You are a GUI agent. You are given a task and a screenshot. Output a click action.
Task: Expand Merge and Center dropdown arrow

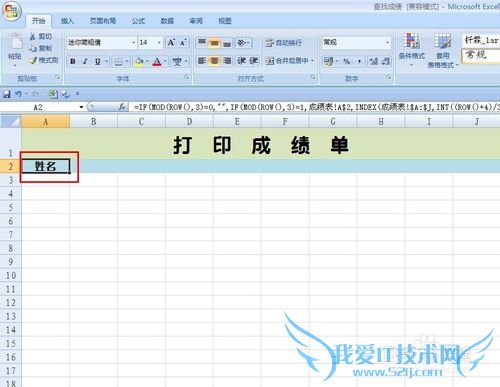(x=313, y=61)
